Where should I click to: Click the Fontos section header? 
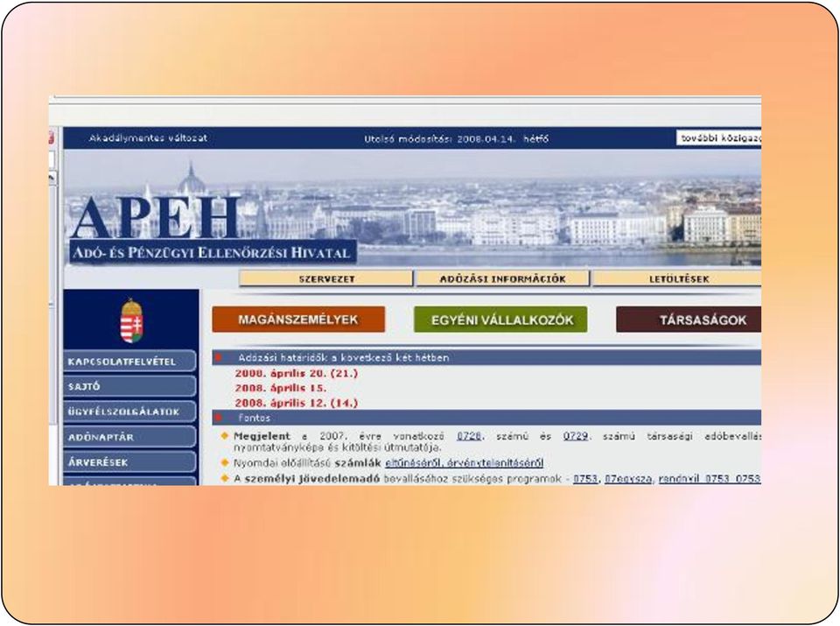[486, 418]
